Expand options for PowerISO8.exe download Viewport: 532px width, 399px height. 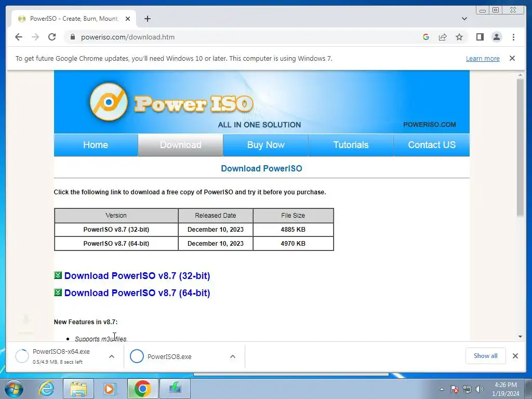click(233, 356)
